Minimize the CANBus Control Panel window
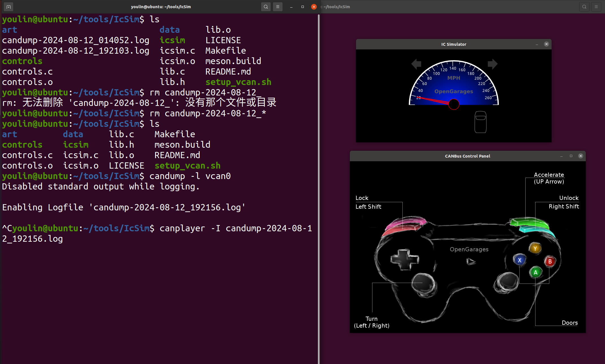605x364 pixels. pyautogui.click(x=561, y=156)
